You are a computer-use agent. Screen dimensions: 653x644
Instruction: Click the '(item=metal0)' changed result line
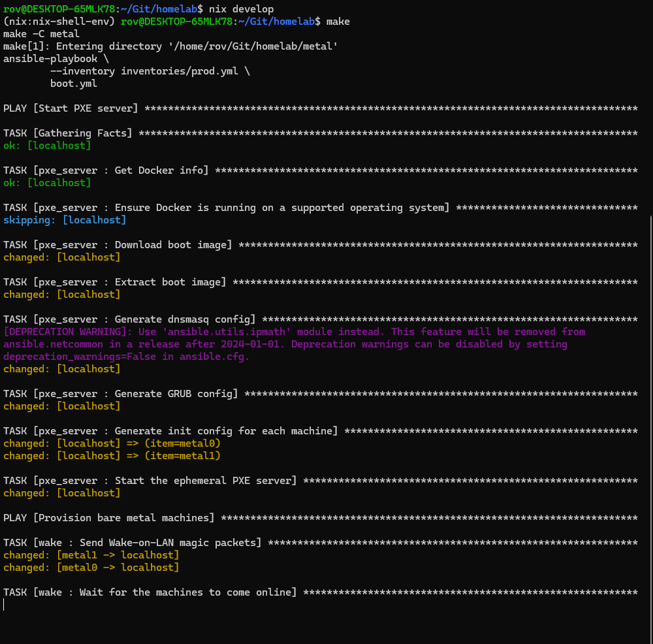pos(183,443)
